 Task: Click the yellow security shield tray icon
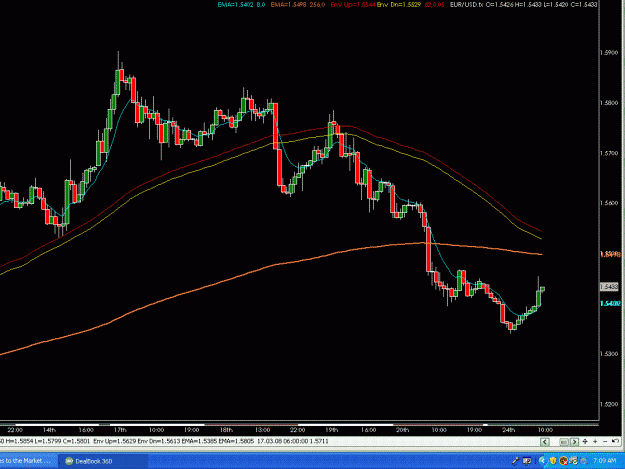[x=553, y=461]
